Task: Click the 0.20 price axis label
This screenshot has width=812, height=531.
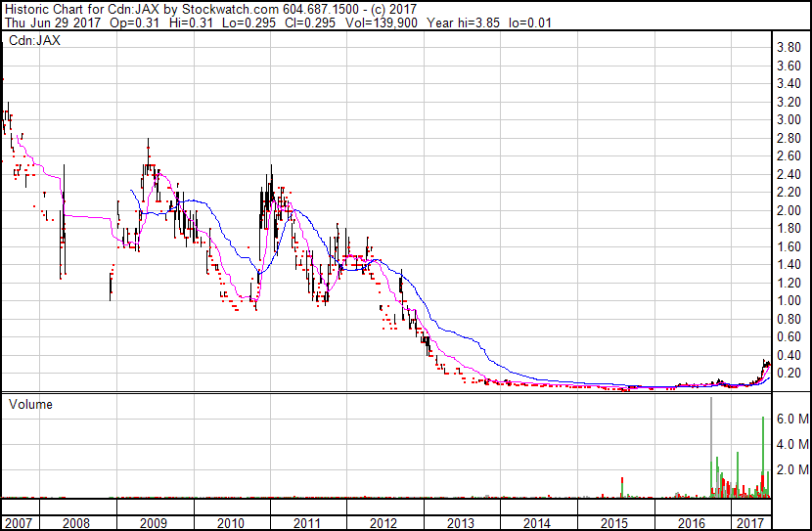Action: (x=789, y=375)
